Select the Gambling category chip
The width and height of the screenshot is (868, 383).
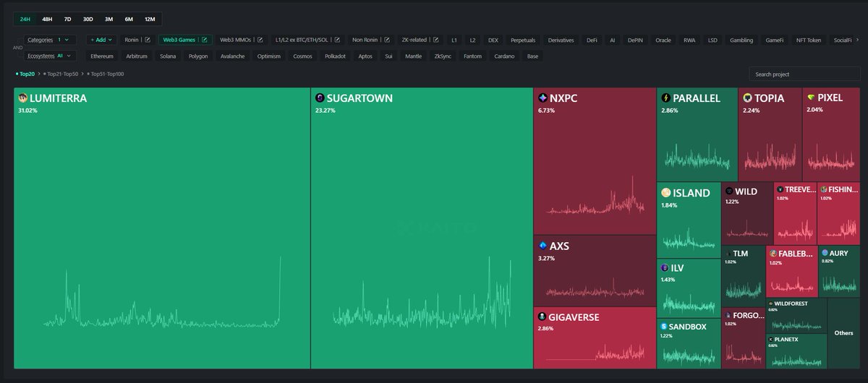click(x=741, y=40)
